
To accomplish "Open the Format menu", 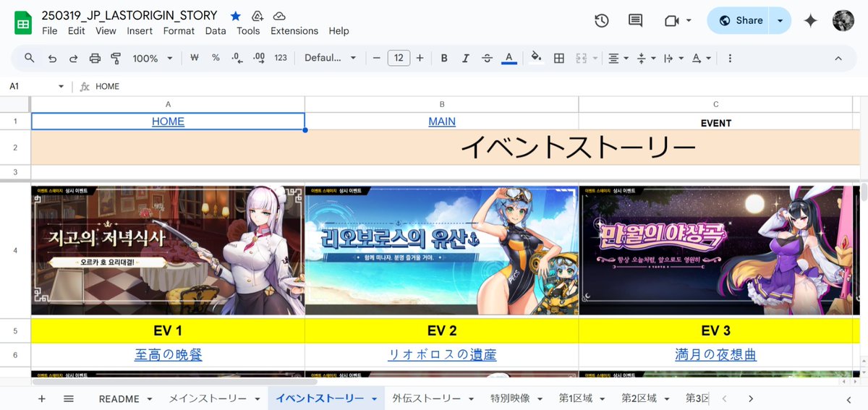I will 179,30.
